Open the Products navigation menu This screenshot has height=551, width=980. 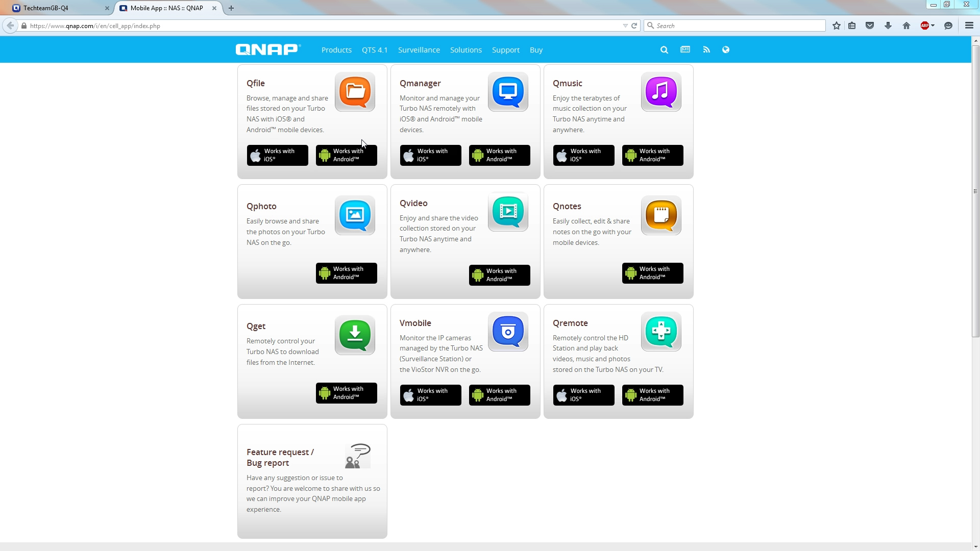tap(336, 50)
